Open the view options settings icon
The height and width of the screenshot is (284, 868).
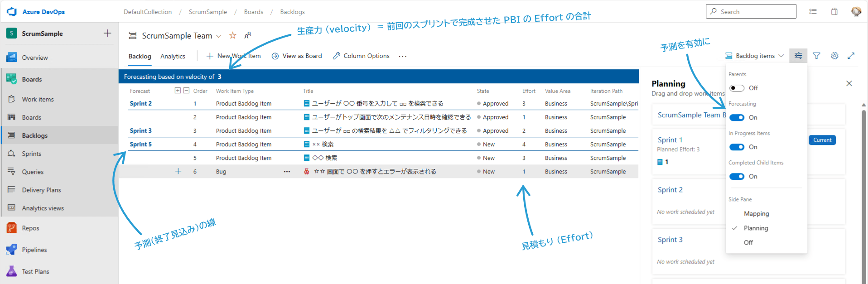coord(798,56)
